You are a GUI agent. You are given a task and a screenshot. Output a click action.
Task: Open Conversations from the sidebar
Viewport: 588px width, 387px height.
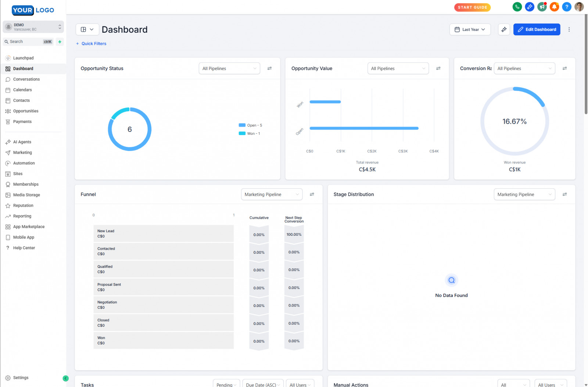tap(26, 79)
